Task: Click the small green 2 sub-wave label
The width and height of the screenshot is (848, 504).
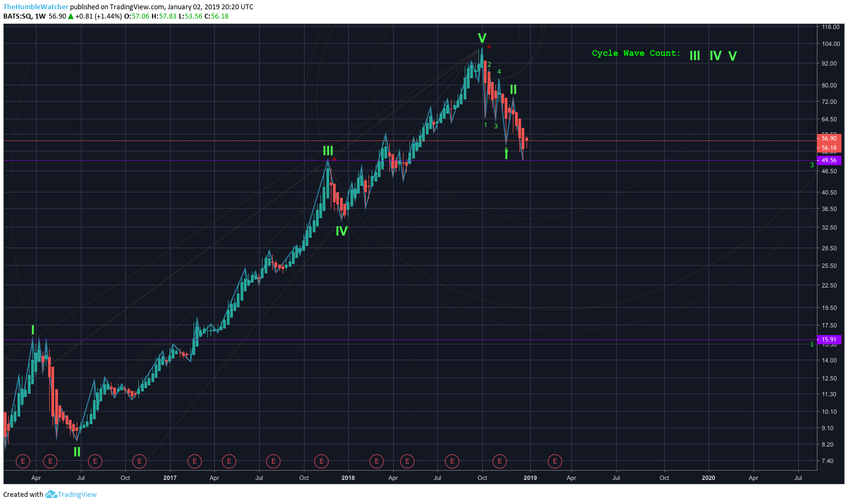Action: (x=489, y=65)
